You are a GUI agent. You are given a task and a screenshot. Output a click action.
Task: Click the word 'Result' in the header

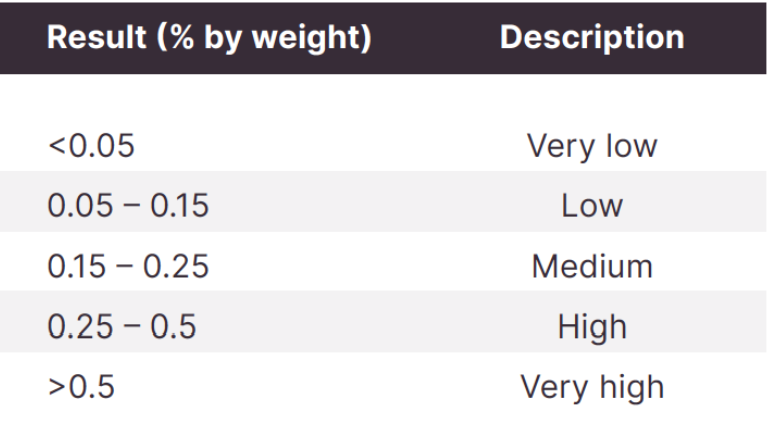coord(97,37)
